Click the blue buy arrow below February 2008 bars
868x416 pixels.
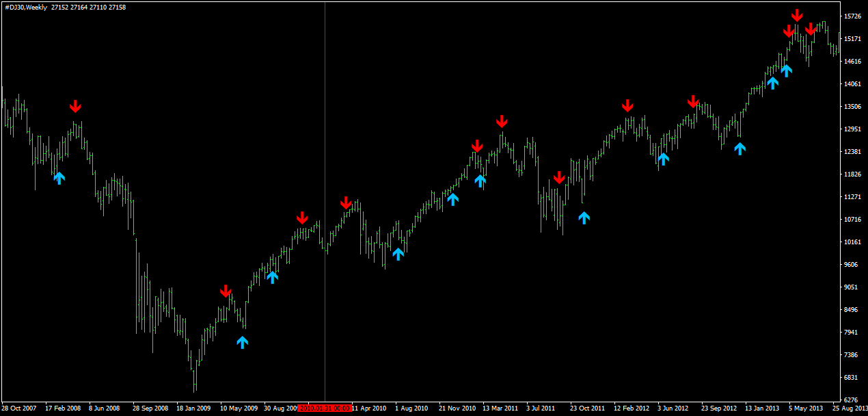click(x=59, y=178)
